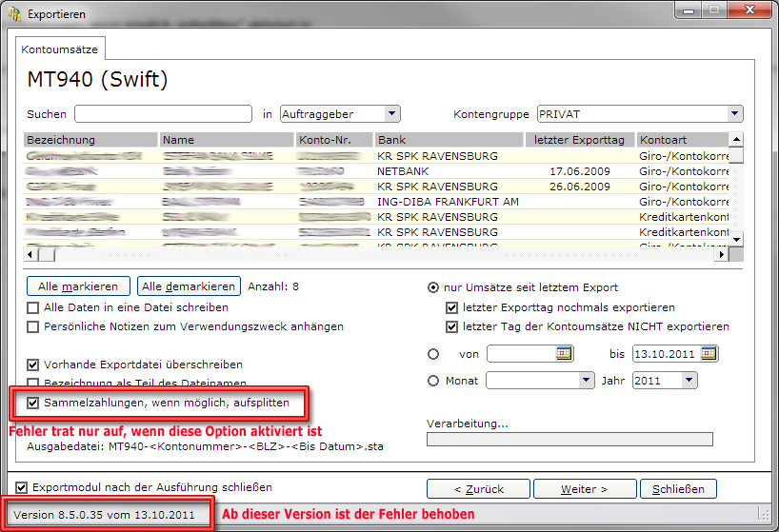Select the 'Monat' radio button
This screenshot has width=779, height=532.
(433, 381)
